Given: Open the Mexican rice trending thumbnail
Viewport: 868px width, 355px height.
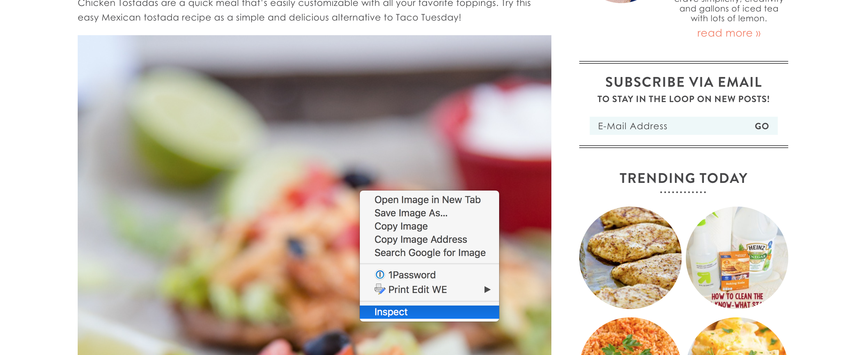Looking at the screenshot, I should [x=630, y=336].
